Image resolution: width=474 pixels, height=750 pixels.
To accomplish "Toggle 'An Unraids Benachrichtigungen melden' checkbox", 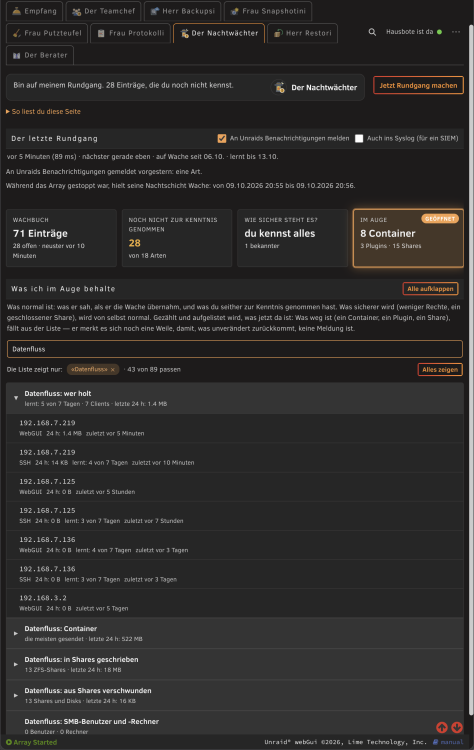I will (222, 138).
